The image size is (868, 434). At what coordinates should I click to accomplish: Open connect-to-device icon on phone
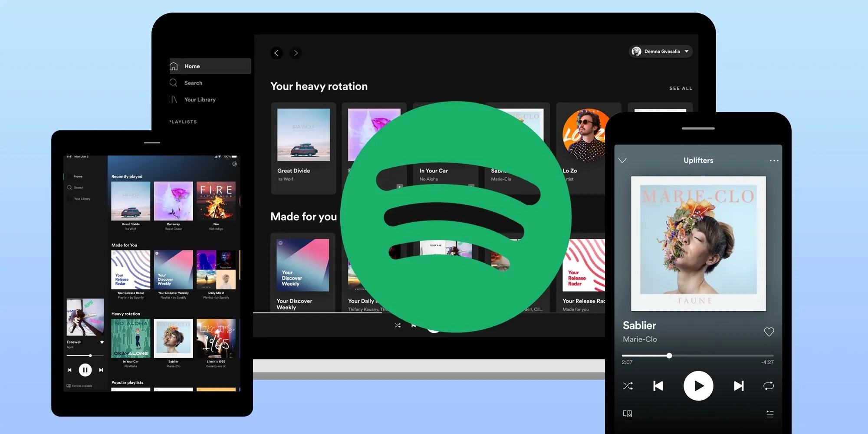(x=628, y=414)
